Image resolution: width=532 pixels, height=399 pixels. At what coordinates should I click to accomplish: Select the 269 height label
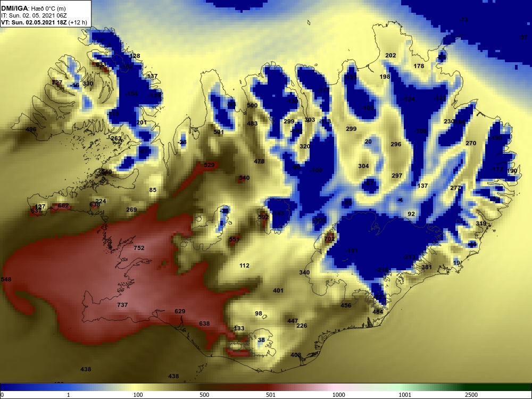[x=131, y=210]
